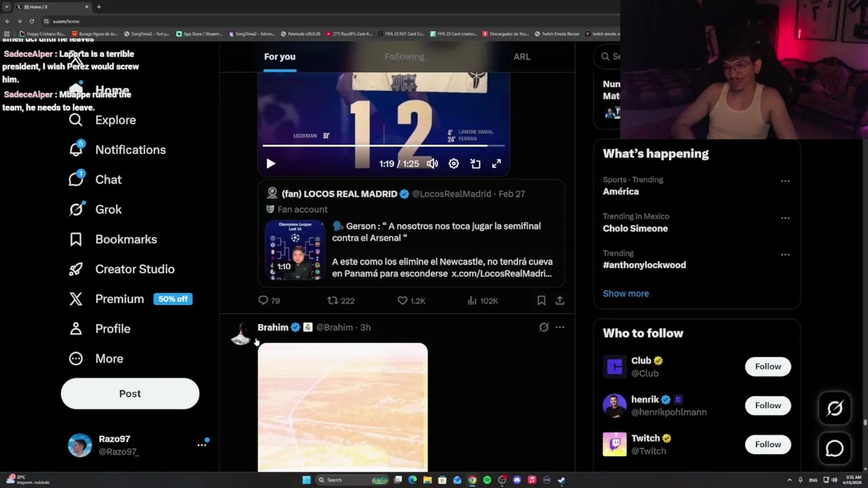
Task: Open Twitch profile avatar in suggestions
Action: click(614, 445)
